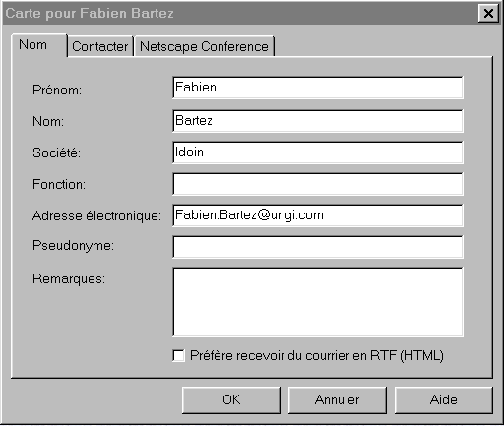
Task: Click the Carte pour Fabien Bartez title bar
Action: coord(239,14)
